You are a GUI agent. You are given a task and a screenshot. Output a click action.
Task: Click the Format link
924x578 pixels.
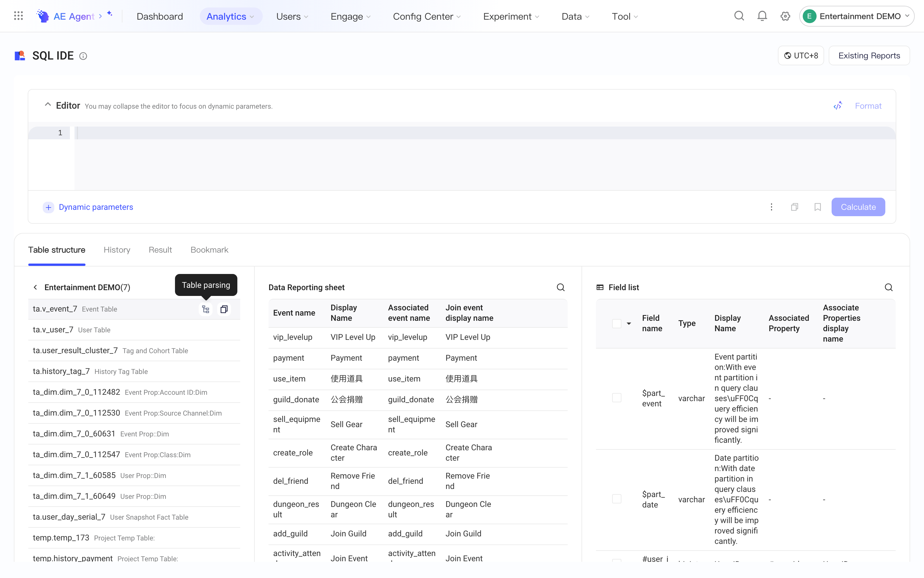(868, 106)
